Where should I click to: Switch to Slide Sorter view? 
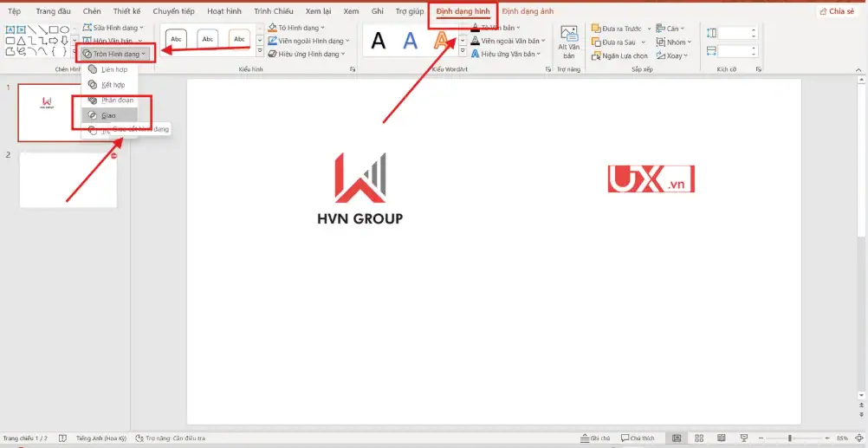point(699,438)
